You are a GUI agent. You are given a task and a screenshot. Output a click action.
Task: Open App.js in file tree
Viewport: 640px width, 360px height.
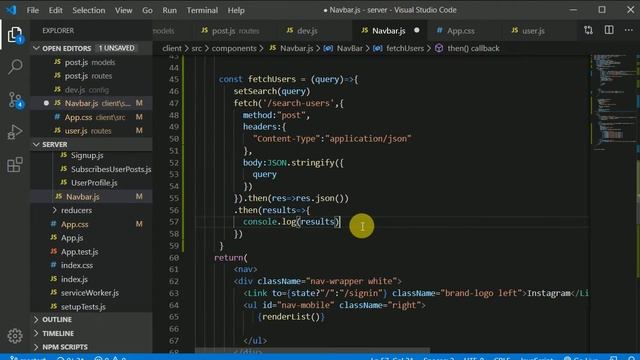pyautogui.click(x=72, y=238)
